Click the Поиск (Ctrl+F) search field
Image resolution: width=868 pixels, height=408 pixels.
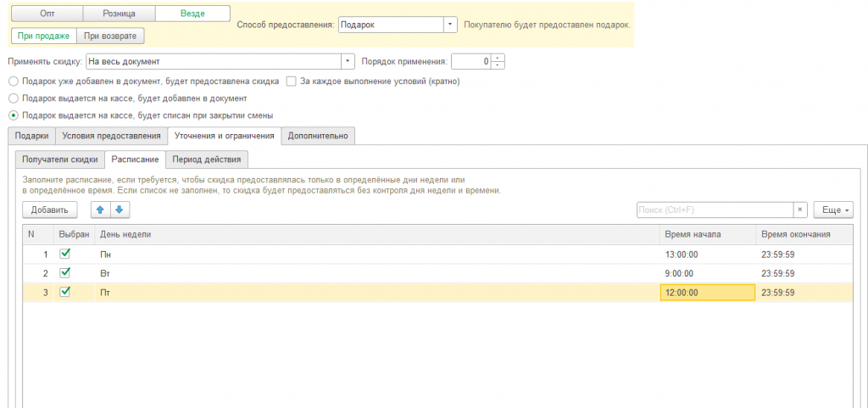(x=715, y=210)
